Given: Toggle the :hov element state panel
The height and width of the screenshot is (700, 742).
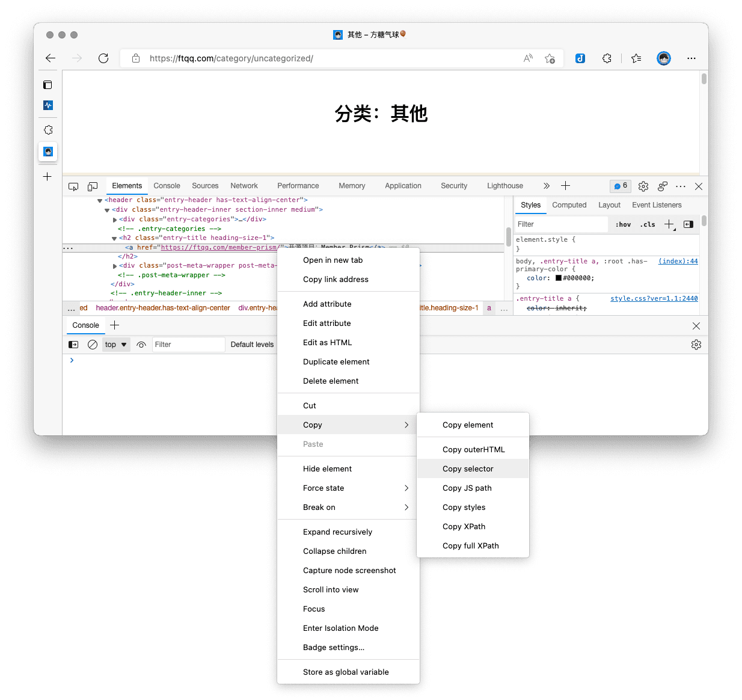Looking at the screenshot, I should [x=623, y=224].
